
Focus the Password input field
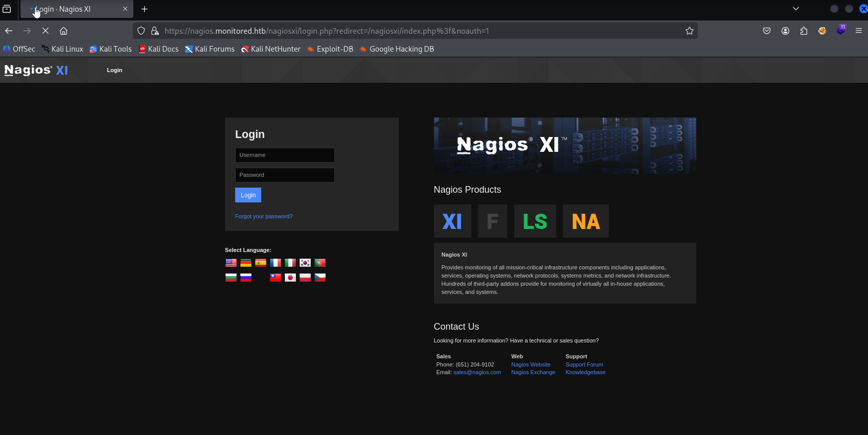click(285, 175)
